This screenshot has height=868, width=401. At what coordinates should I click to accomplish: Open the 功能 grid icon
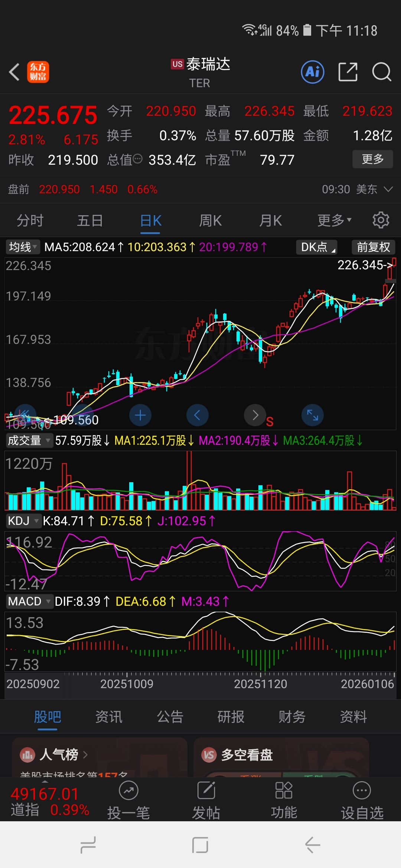pyautogui.click(x=284, y=791)
